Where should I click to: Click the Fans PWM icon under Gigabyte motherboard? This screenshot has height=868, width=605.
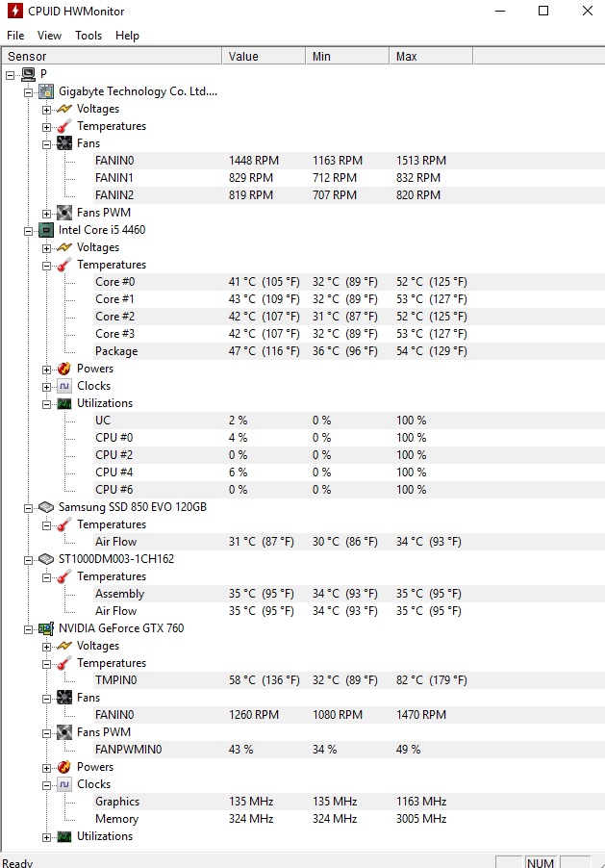point(63,213)
